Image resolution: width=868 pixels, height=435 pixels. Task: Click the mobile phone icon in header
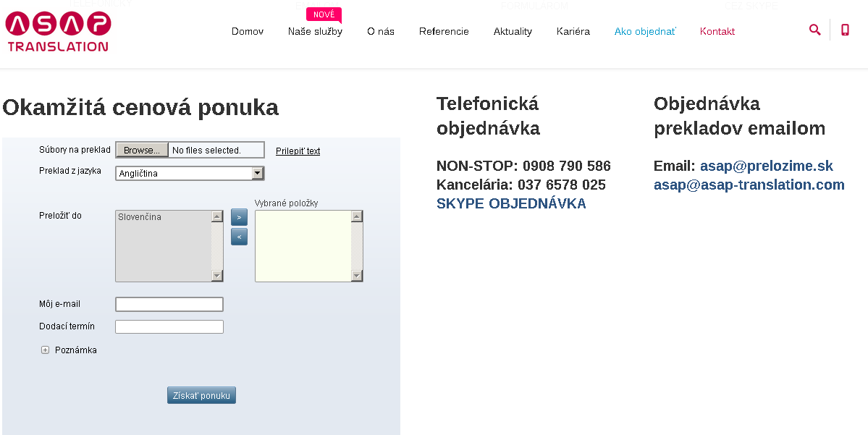[845, 30]
